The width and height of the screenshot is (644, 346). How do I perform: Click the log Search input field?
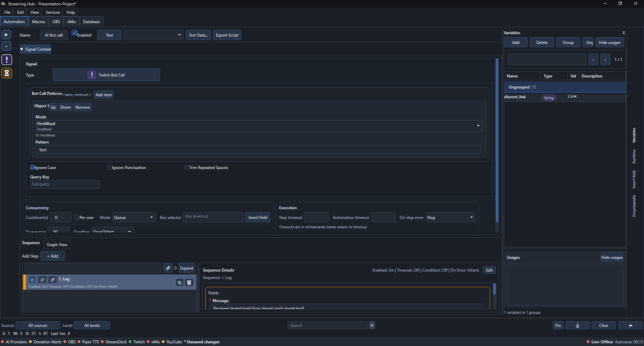point(328,325)
